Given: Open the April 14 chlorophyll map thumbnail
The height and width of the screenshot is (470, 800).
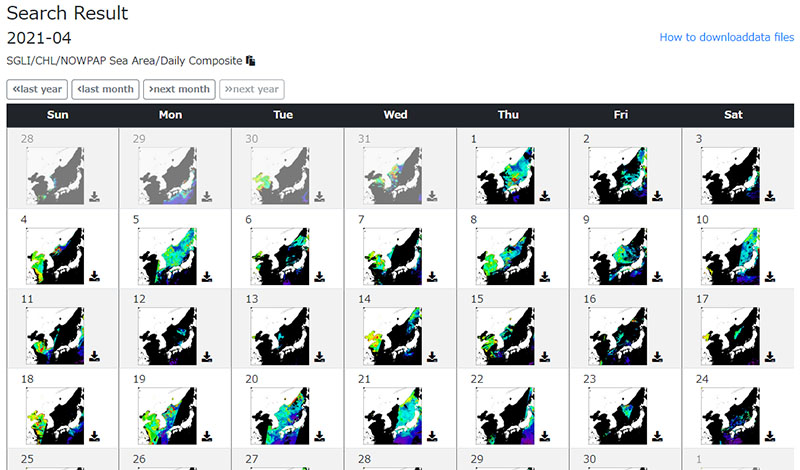Looking at the screenshot, I should (x=392, y=336).
